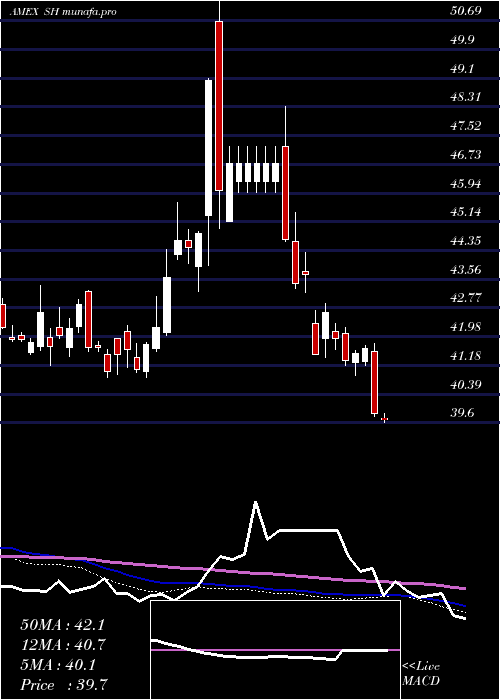500x700 pixels.
Task: Click the 'Price : 39.7' readout
Action: pos(63,684)
